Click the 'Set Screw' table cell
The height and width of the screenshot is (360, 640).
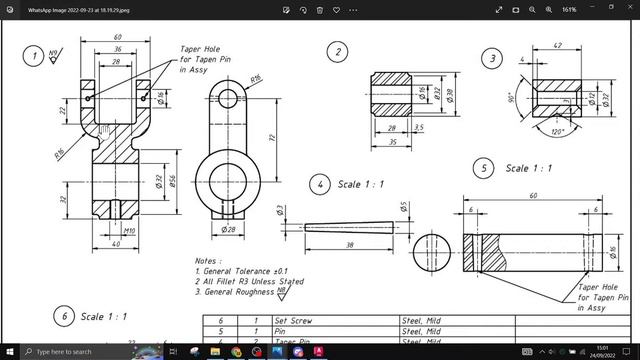point(336,321)
